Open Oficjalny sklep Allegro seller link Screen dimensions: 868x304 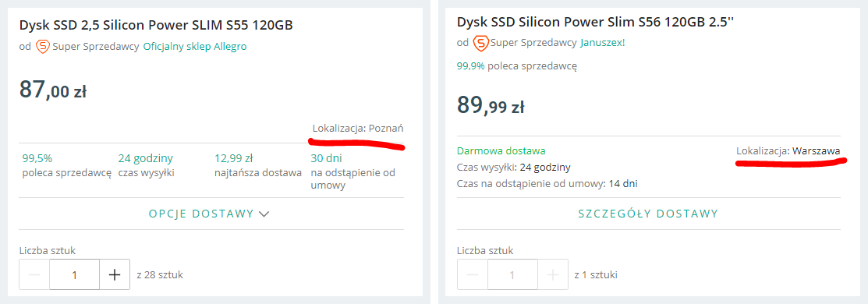pyautogui.click(x=195, y=47)
